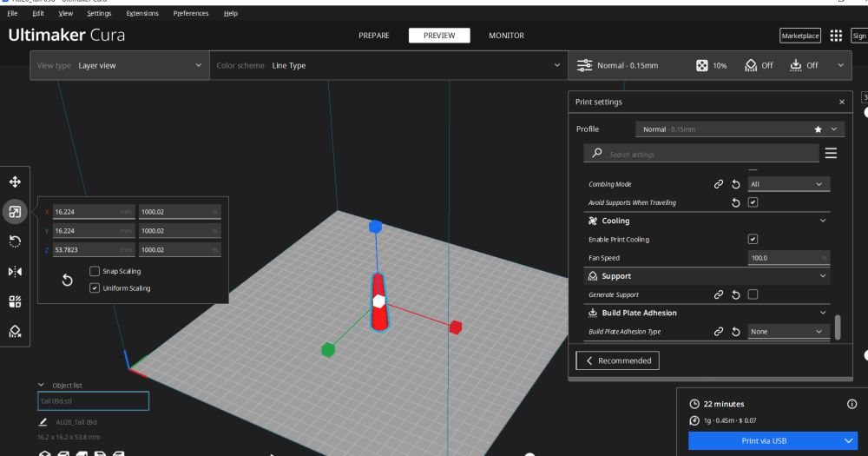Select the PREVIEW stage
Image resolution: width=868 pixels, height=456 pixels.
[x=439, y=36]
